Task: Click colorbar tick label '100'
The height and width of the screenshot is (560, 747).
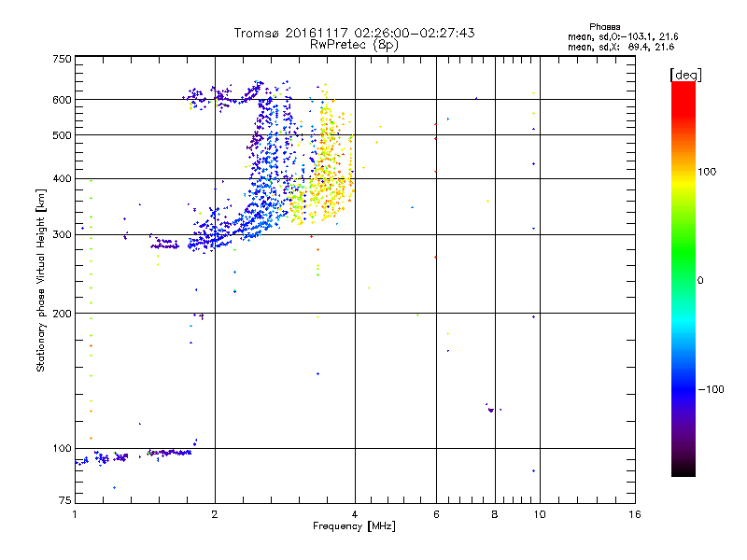Action: [x=707, y=172]
